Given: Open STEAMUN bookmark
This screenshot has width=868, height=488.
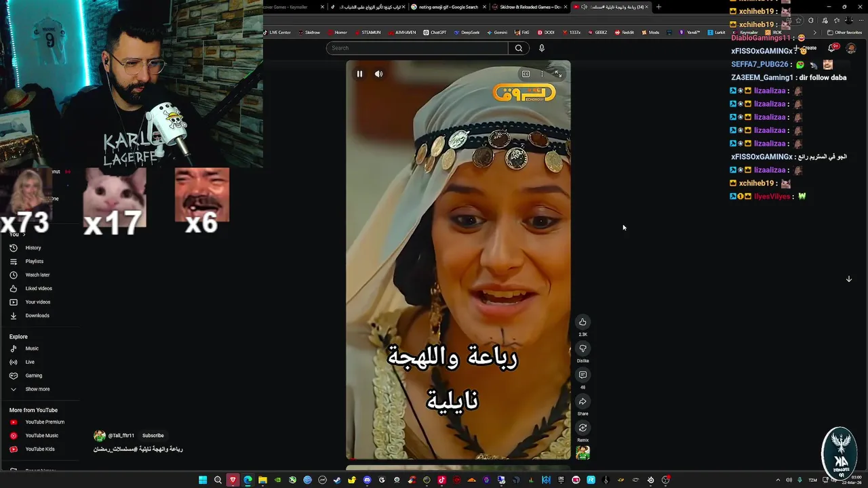Looking at the screenshot, I should click(367, 33).
